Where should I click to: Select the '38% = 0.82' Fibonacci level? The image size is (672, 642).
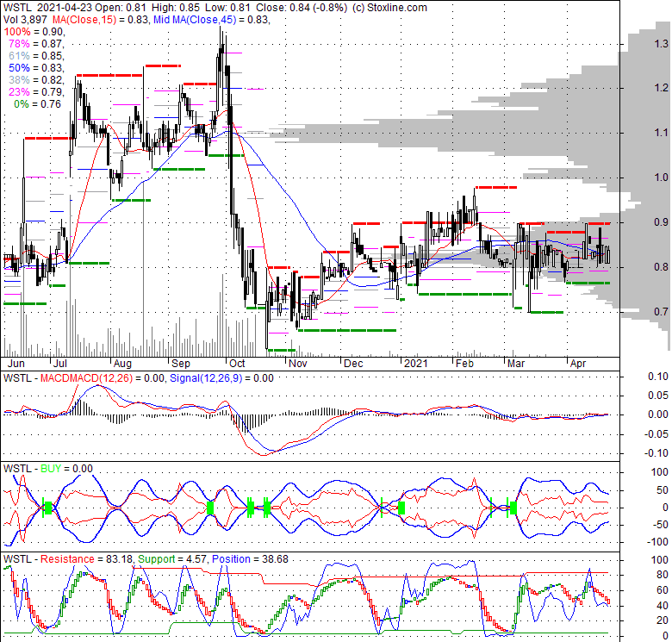point(36,80)
